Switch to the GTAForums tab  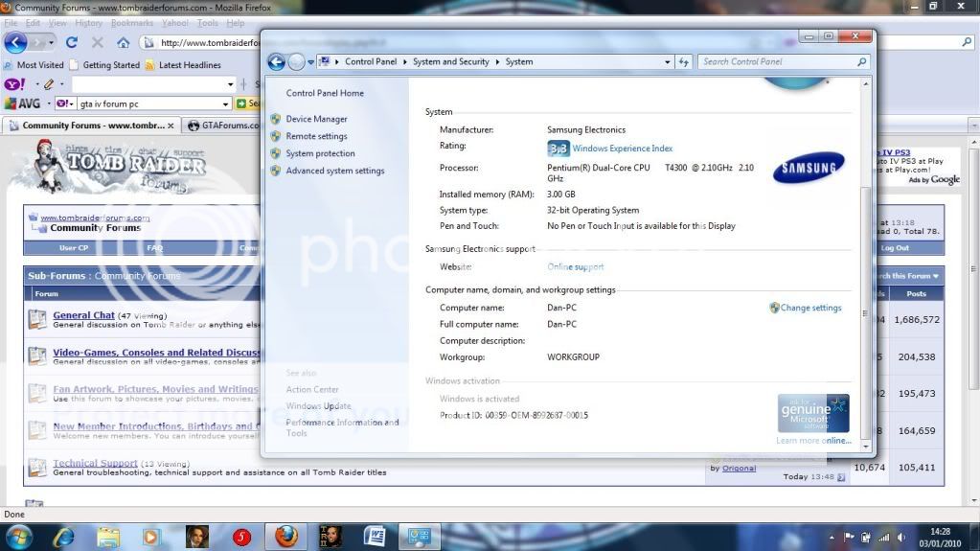(221, 126)
